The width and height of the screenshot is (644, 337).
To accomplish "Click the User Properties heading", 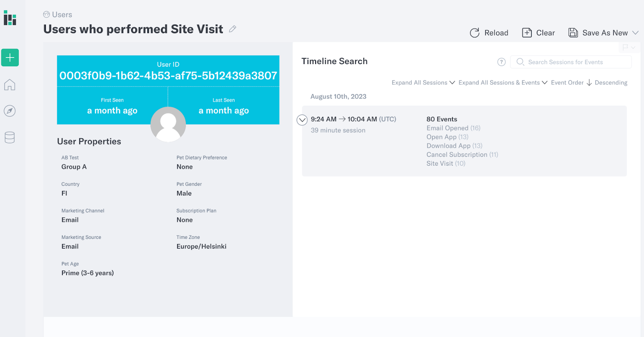I will tap(89, 142).
